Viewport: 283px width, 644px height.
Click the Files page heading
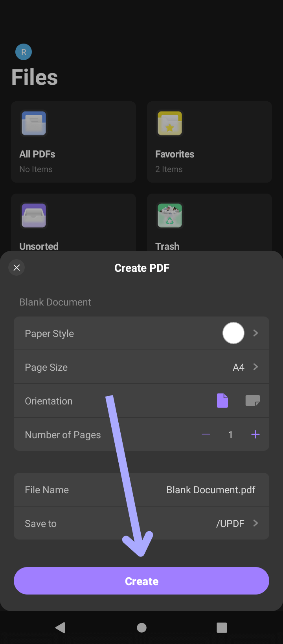35,77
